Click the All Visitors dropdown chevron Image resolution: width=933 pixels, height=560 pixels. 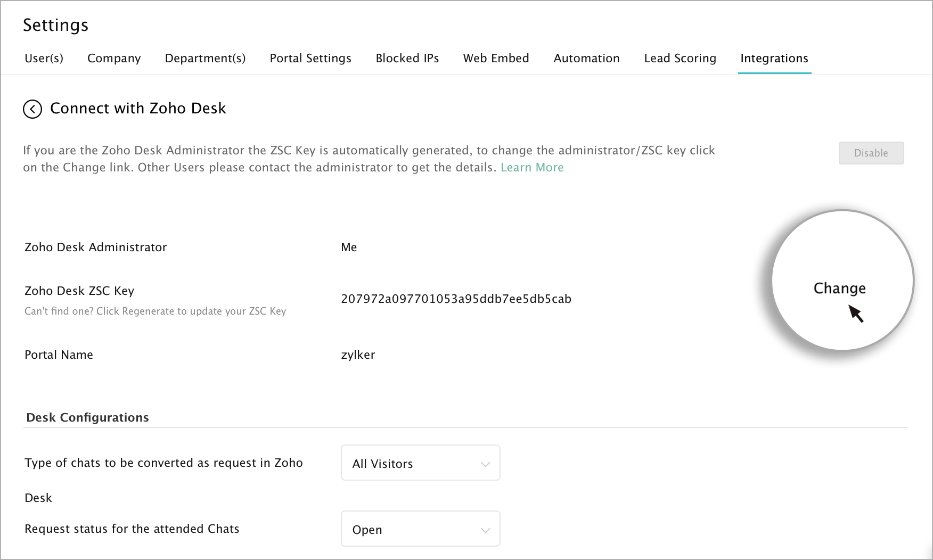tap(485, 464)
